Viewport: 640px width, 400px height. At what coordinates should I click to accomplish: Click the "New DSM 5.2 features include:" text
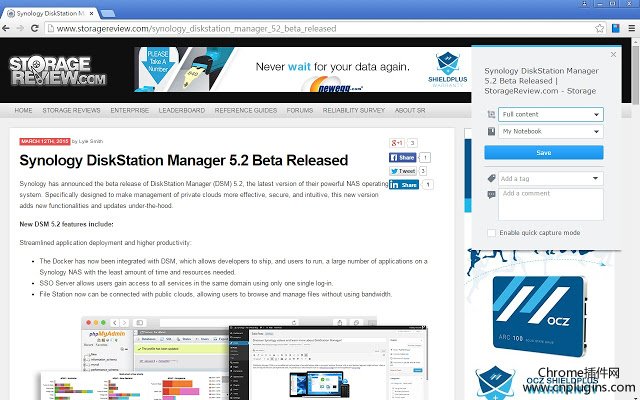[x=67, y=224]
